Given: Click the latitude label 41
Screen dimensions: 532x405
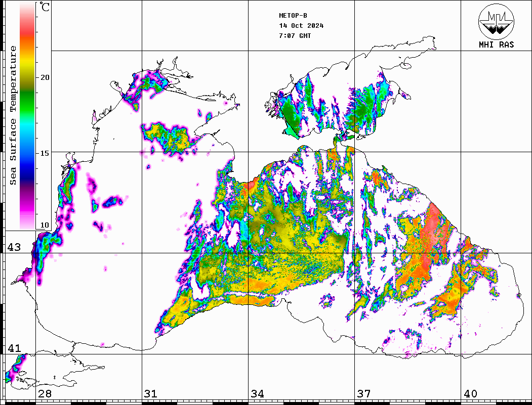Looking at the screenshot, I should pyautogui.click(x=14, y=348).
